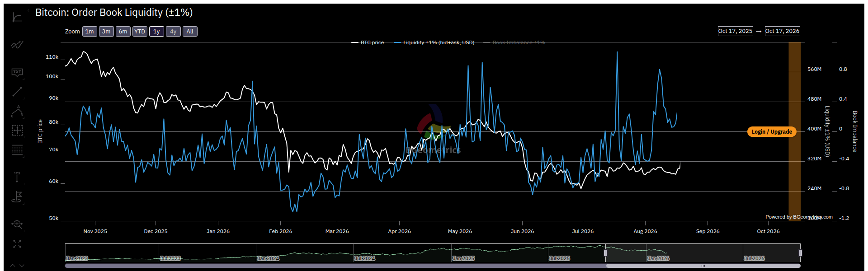
Task: Click the 560M liquidity axis label
Action: (814, 70)
